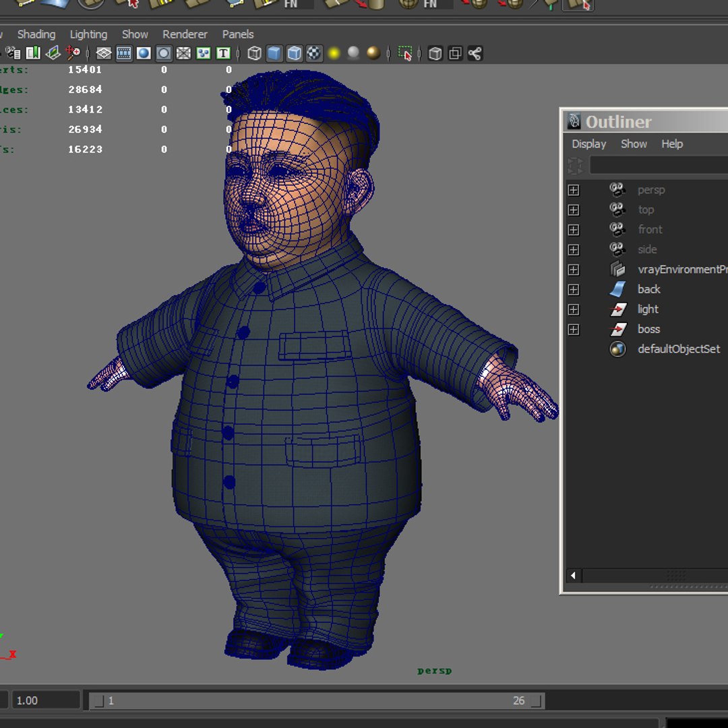
Task: Select smooth shade all cube icon
Action: [x=274, y=53]
